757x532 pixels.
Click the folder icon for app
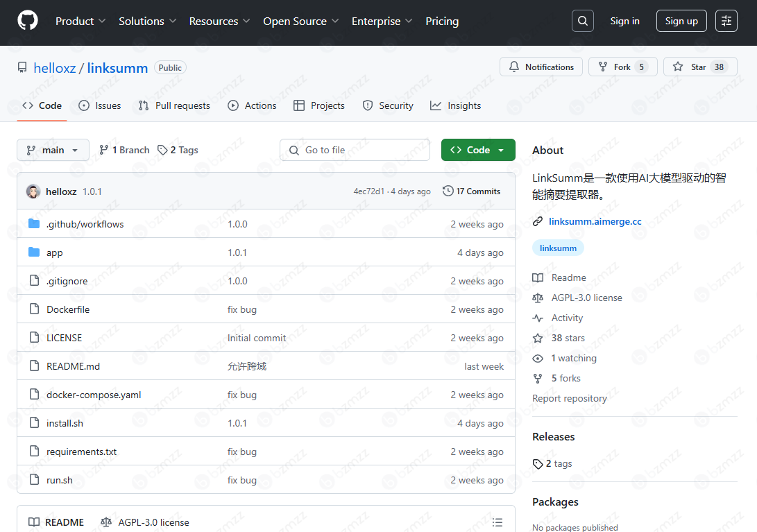34,252
